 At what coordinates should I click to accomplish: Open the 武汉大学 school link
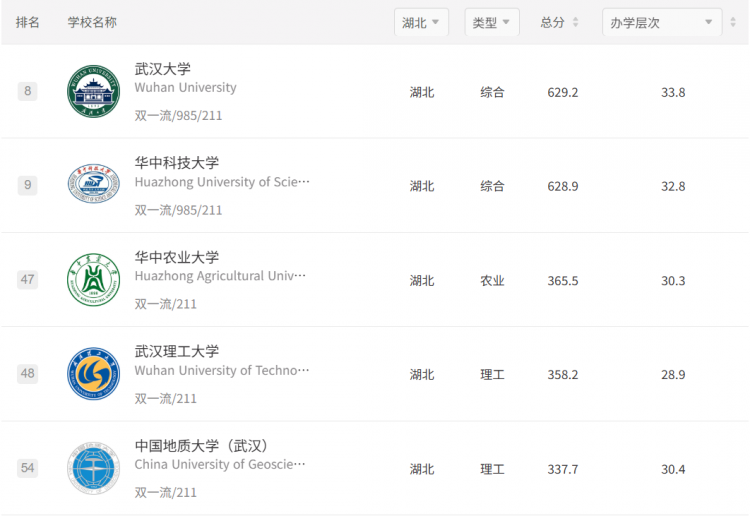pyautogui.click(x=163, y=69)
